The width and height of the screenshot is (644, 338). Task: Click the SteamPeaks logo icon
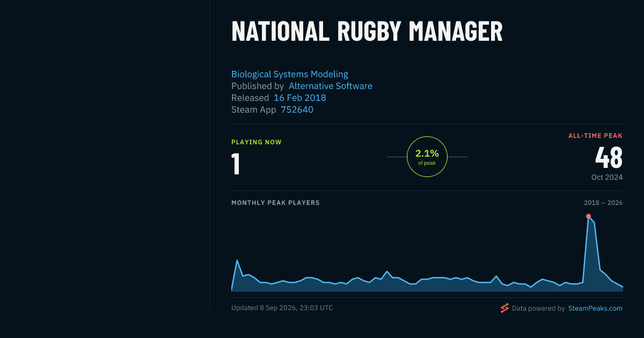pos(504,308)
